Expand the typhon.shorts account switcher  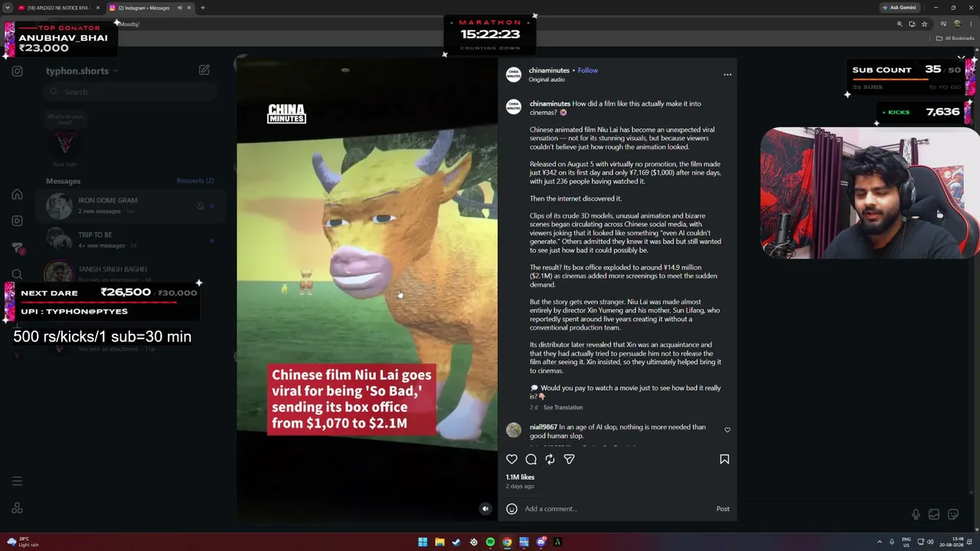click(82, 71)
